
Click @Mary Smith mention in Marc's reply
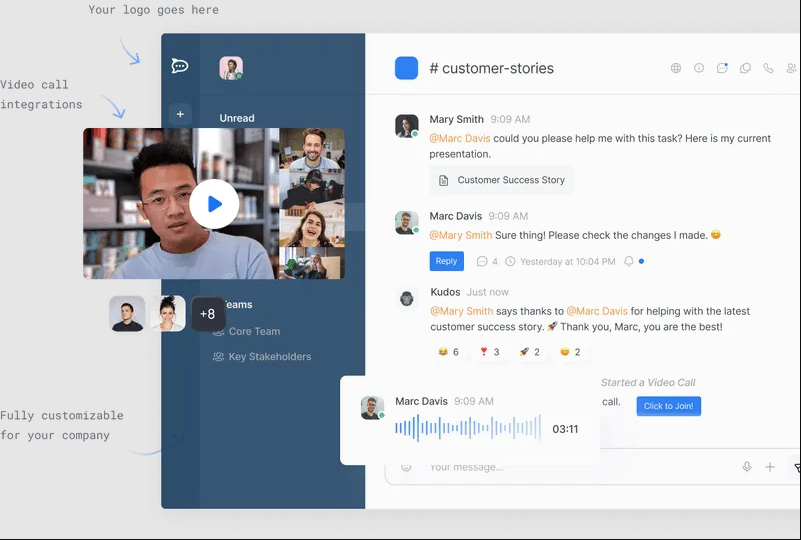coord(461,235)
